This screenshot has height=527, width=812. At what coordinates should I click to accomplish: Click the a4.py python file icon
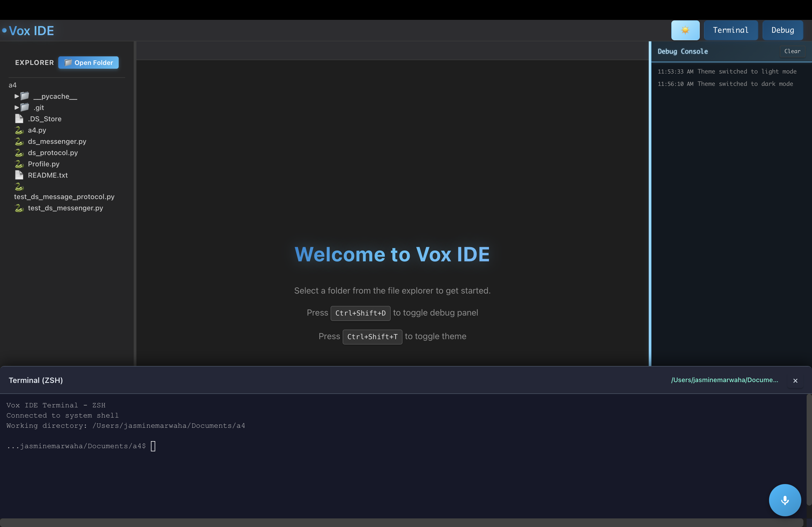(19, 130)
